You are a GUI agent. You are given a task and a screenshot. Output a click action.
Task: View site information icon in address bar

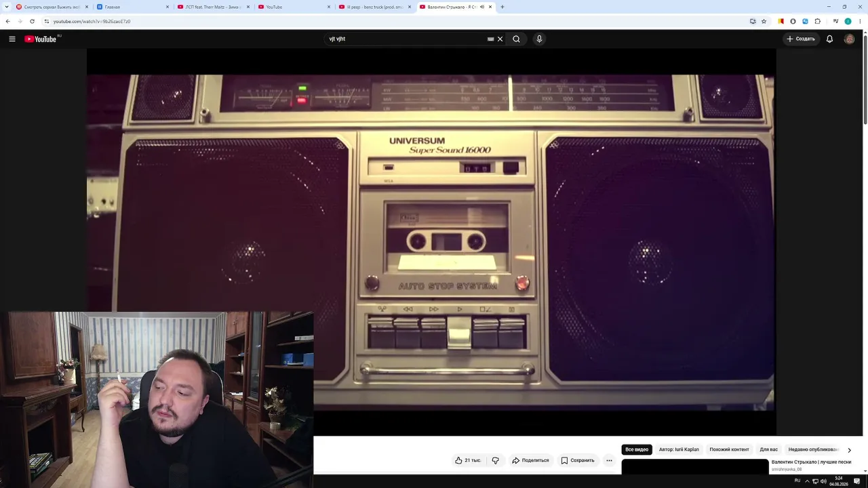pyautogui.click(x=47, y=22)
